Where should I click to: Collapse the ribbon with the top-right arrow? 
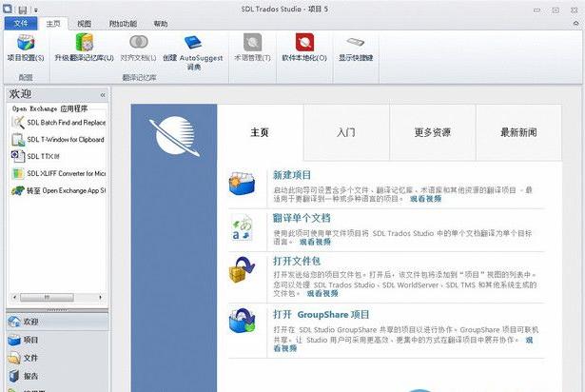tap(575, 23)
